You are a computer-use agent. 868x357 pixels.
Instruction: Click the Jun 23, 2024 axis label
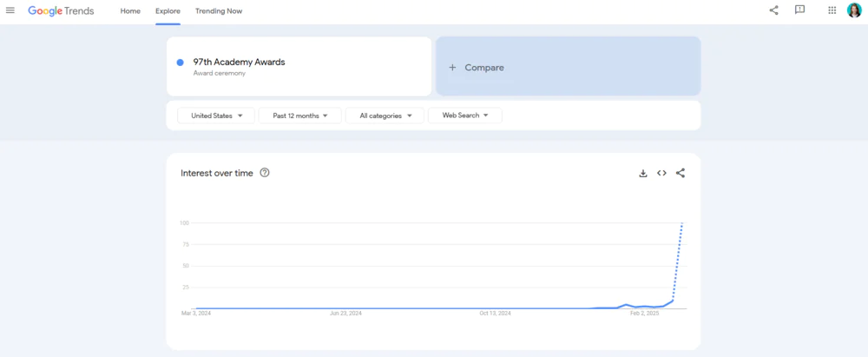pyautogui.click(x=345, y=314)
